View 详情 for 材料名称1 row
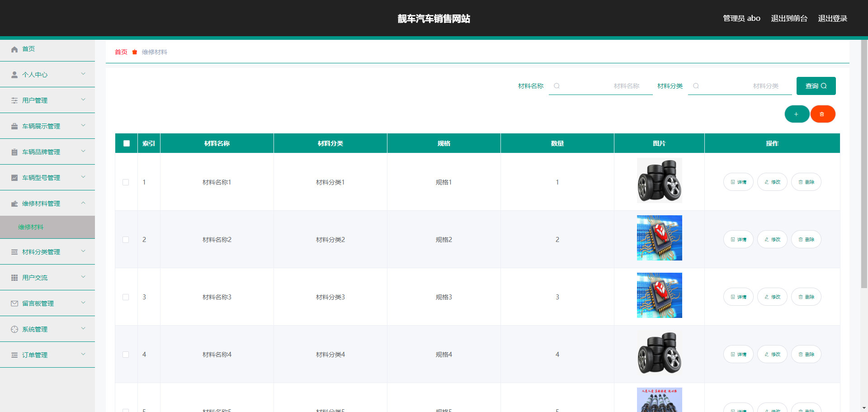Viewport: 868px width, 412px height. pos(738,182)
